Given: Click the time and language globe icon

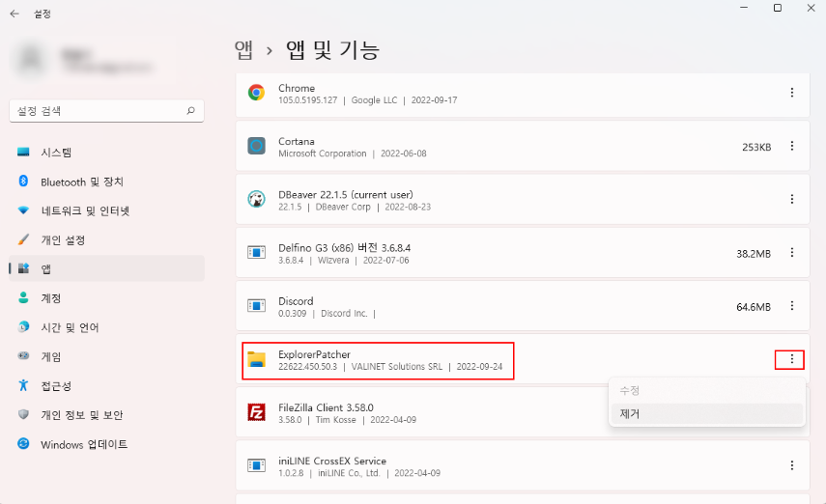Looking at the screenshot, I should [x=23, y=327].
